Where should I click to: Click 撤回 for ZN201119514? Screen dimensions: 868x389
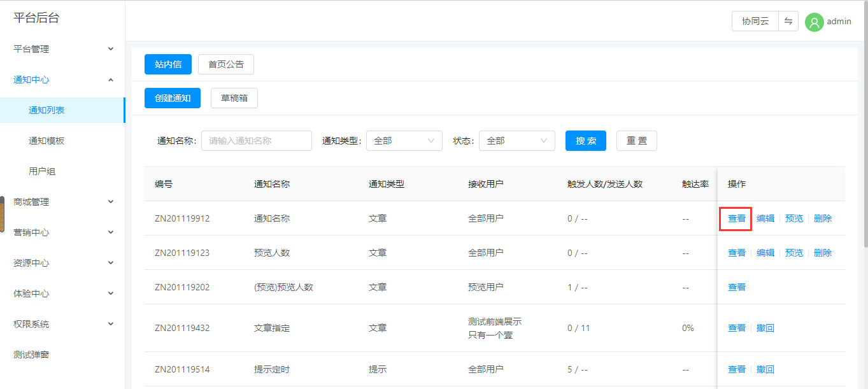pyautogui.click(x=765, y=369)
